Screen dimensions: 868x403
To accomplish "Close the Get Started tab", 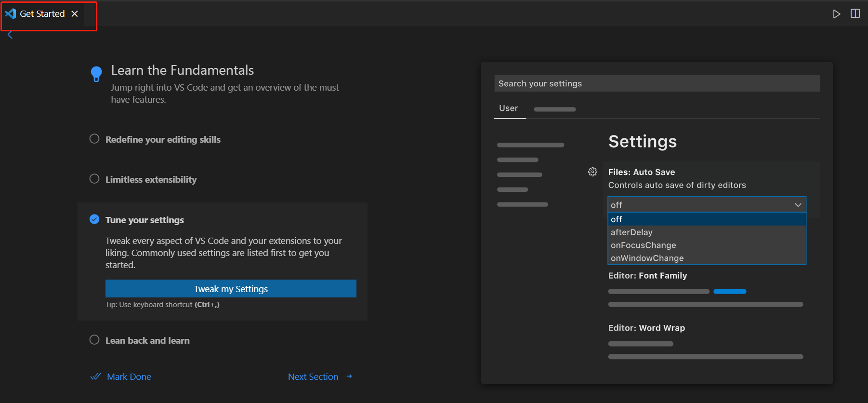I will tap(75, 14).
